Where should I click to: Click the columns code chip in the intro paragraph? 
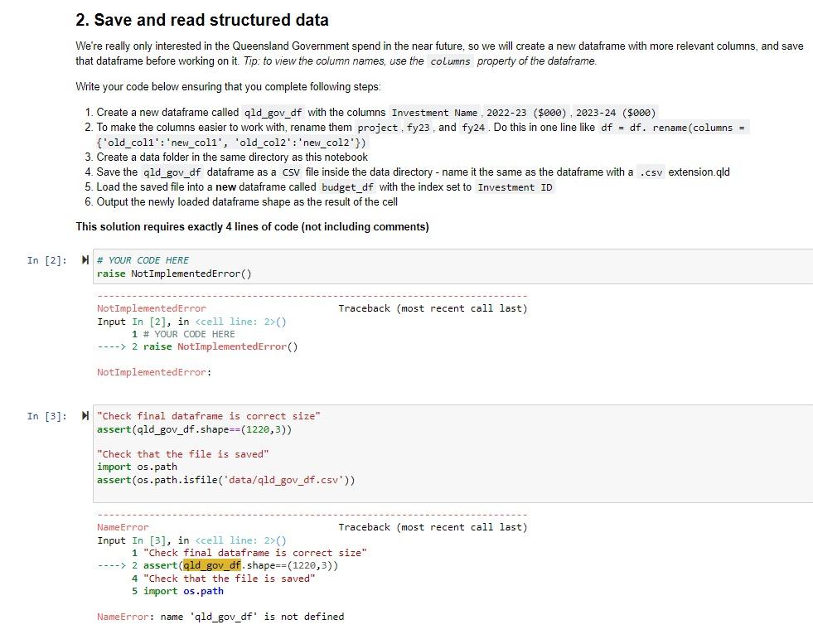(x=451, y=61)
